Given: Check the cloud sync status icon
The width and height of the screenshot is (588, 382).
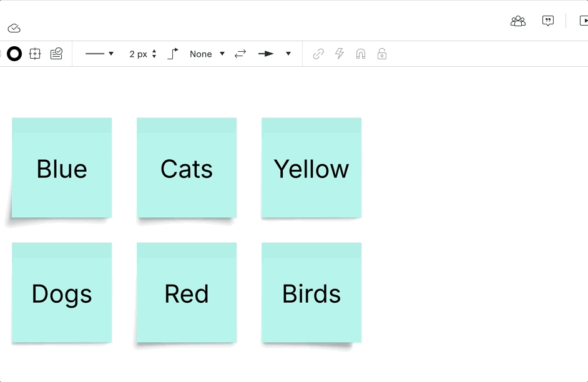Looking at the screenshot, I should coord(14,27).
